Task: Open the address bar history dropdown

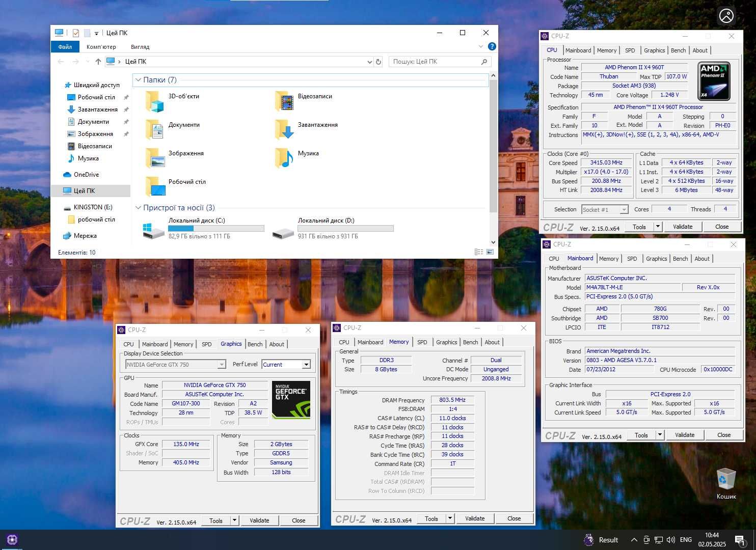Action: 369,62
